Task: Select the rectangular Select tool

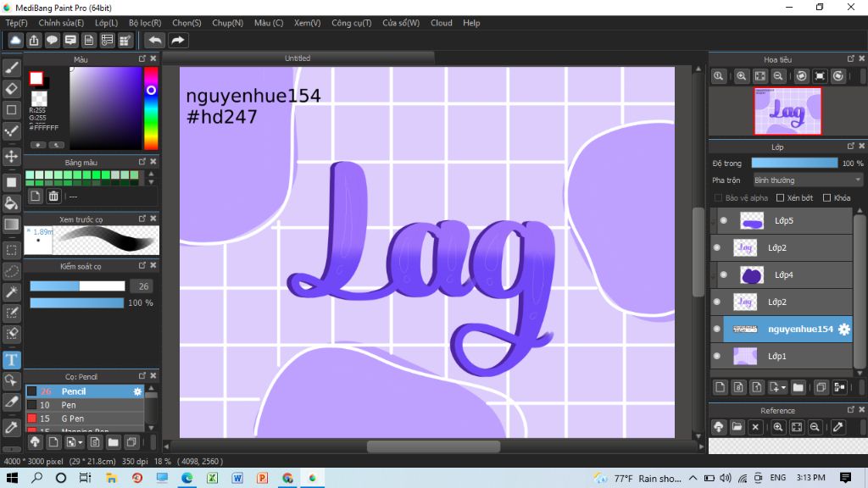Action: coord(12,250)
